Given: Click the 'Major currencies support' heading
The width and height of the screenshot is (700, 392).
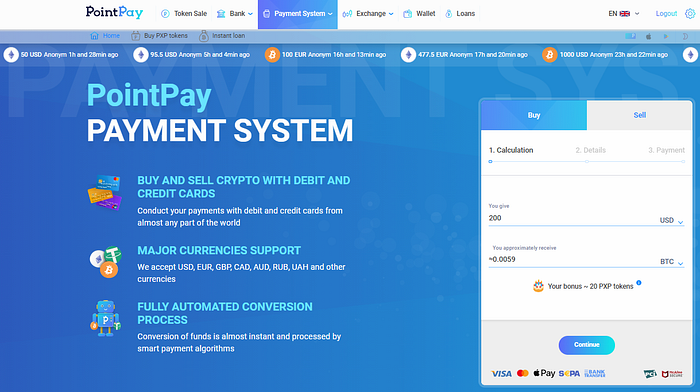Looking at the screenshot, I should [219, 250].
